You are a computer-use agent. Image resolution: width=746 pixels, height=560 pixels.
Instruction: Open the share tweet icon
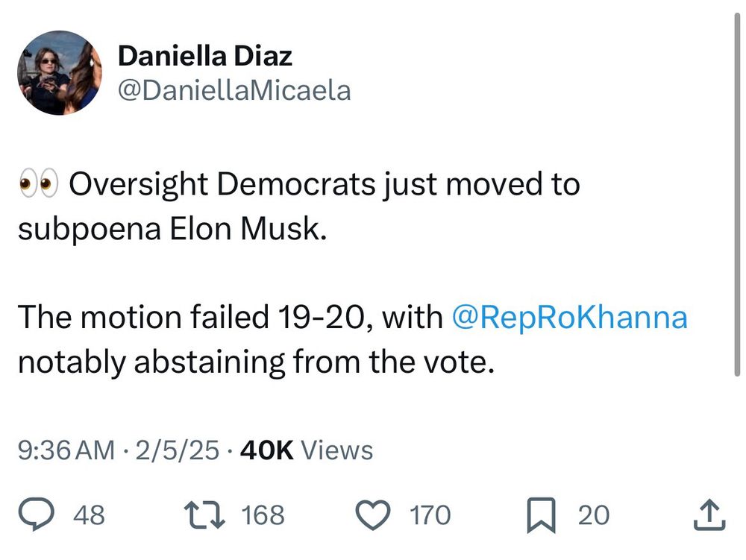click(x=709, y=515)
